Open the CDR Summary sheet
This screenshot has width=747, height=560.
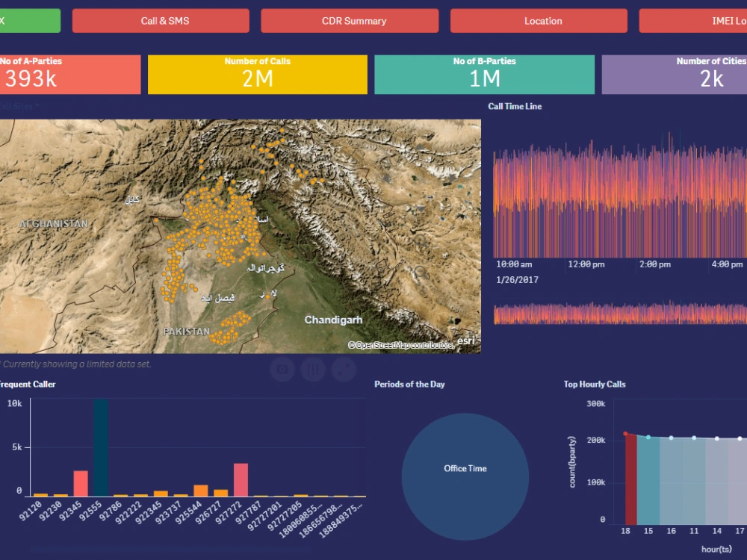[350, 21]
